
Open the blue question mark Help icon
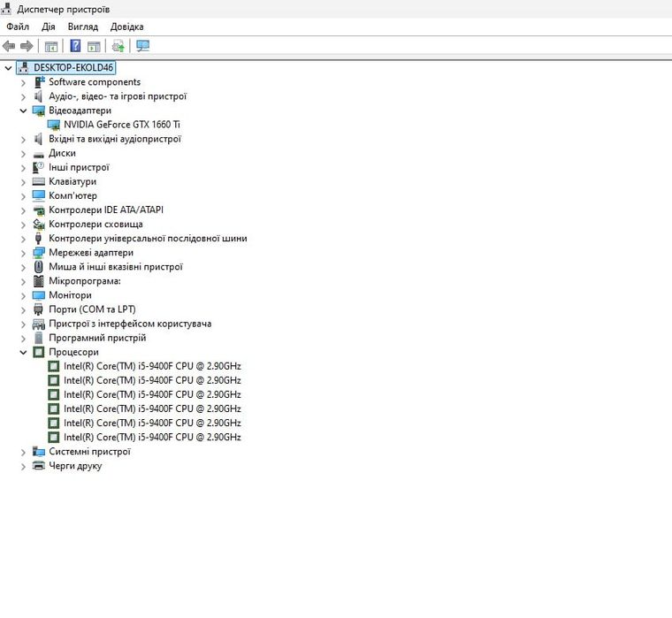[x=75, y=46]
